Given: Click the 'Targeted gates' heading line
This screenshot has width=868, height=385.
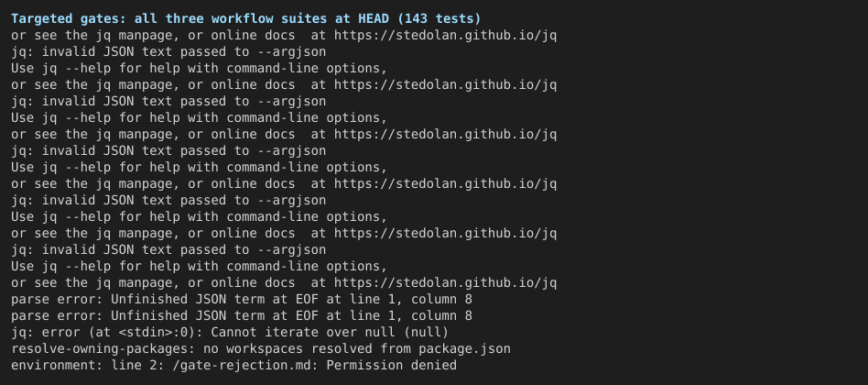Looking at the screenshot, I should [x=245, y=19].
